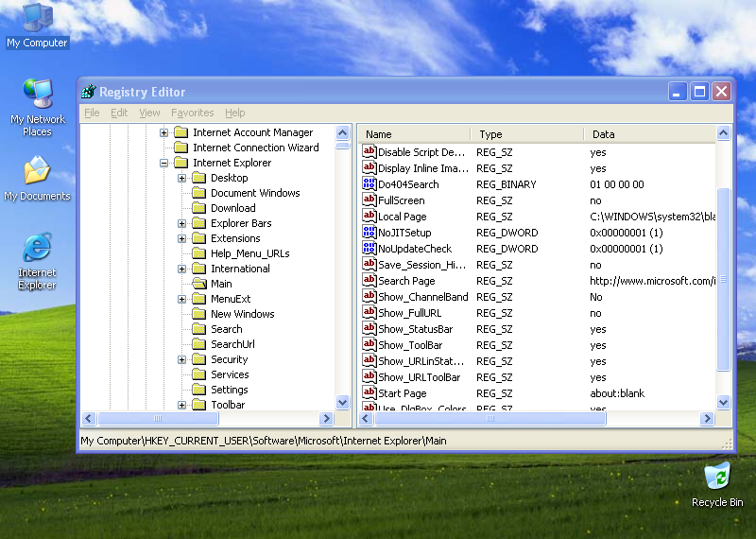Click the Internet Connection Wizard folder icon

pyautogui.click(x=181, y=148)
